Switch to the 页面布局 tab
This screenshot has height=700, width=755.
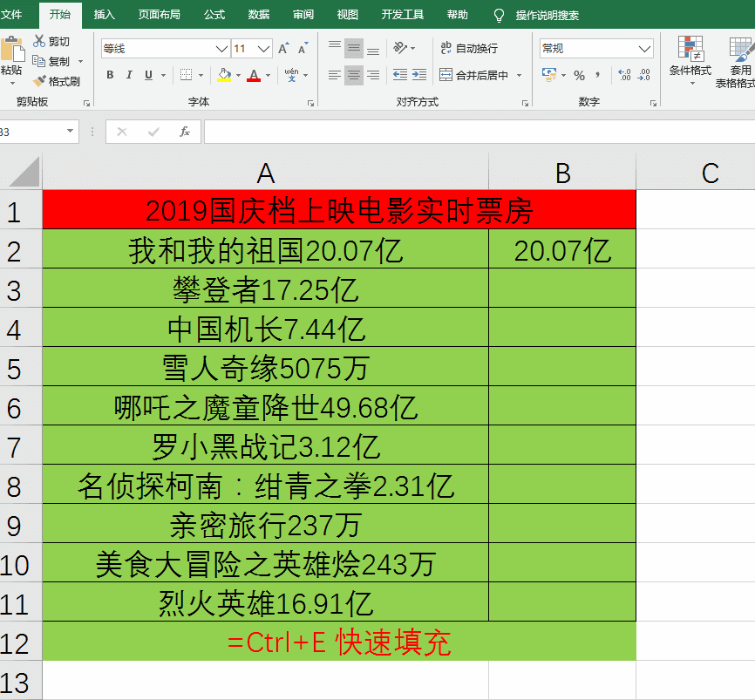point(159,15)
